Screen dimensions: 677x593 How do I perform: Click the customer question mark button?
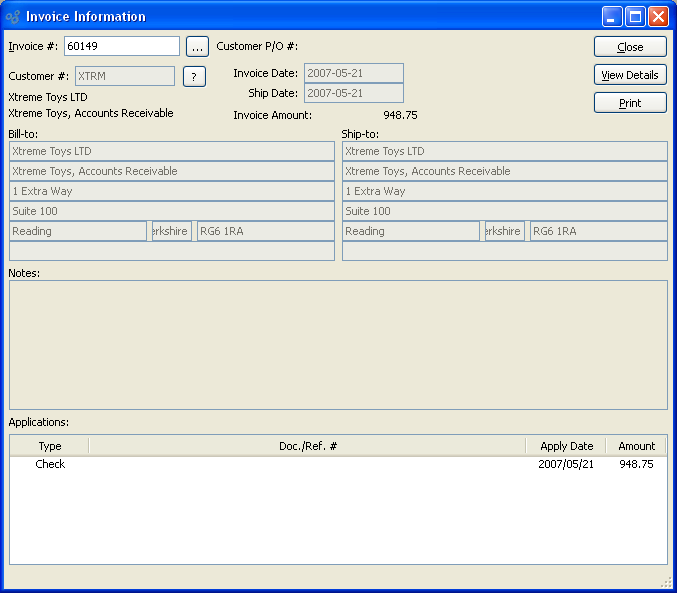(x=194, y=77)
